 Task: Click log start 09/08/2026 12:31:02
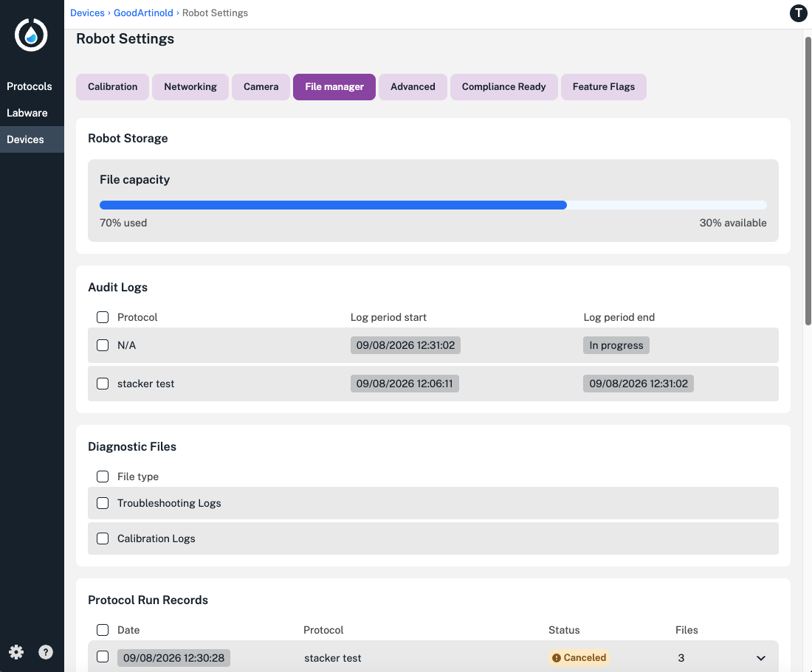(405, 345)
